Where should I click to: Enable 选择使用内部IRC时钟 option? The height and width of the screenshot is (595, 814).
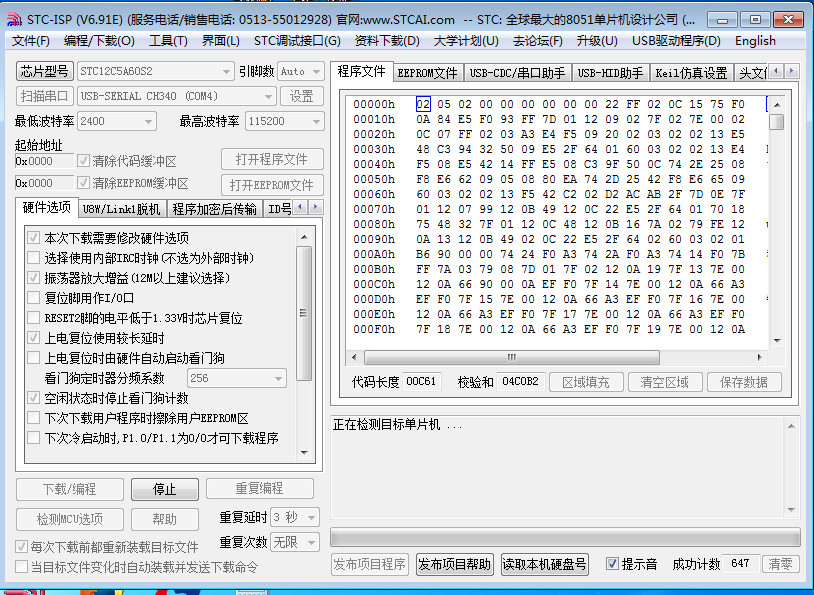point(34,258)
